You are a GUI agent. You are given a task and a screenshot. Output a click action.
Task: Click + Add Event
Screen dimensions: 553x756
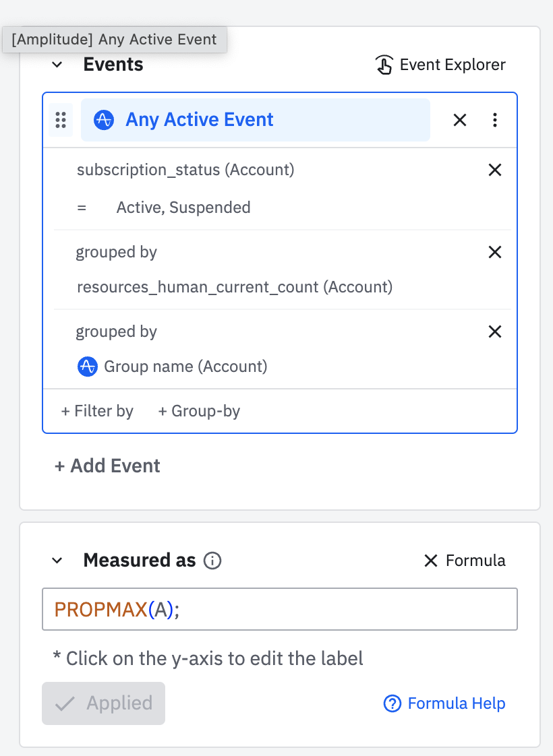(x=108, y=466)
